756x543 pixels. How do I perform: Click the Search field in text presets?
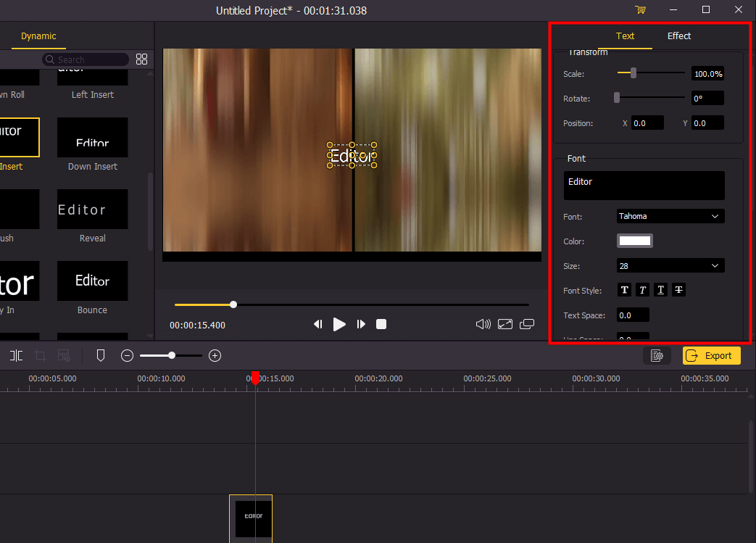[86, 59]
